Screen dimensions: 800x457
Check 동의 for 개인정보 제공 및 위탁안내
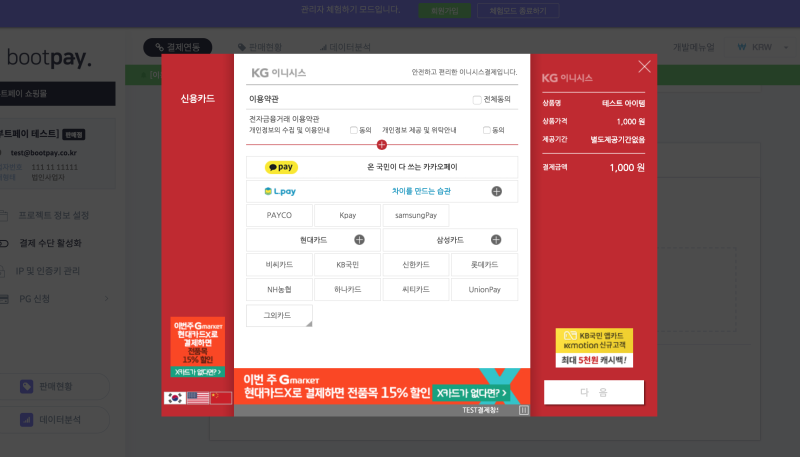coord(486,130)
